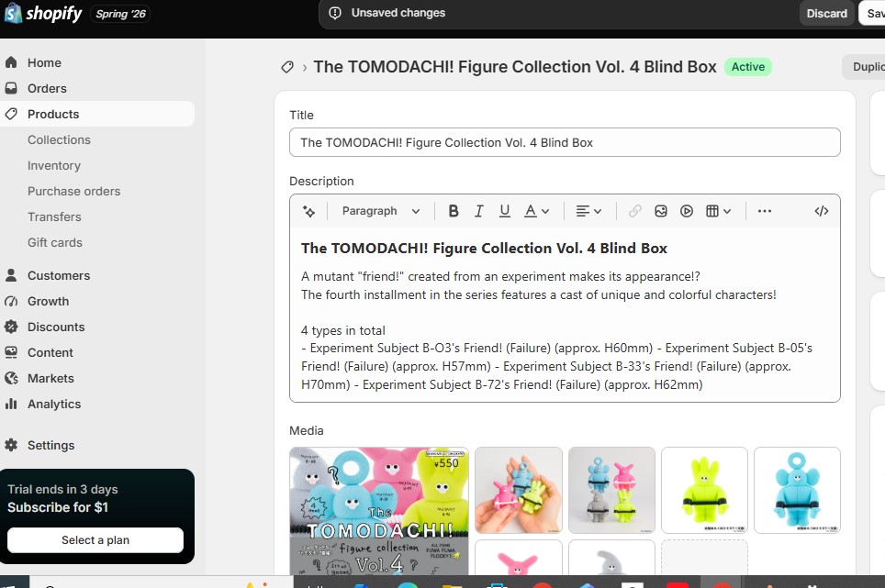Open the text color picker dropdown
The image size is (885, 588).
click(536, 211)
